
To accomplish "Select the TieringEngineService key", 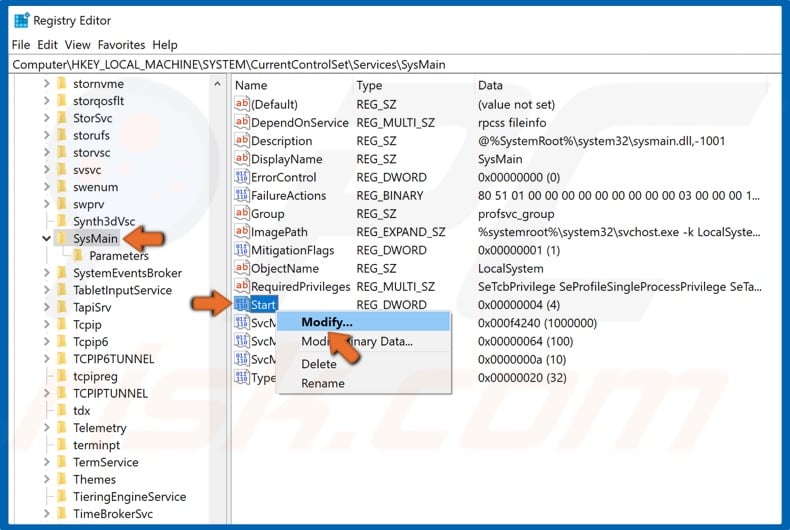I will [x=129, y=496].
